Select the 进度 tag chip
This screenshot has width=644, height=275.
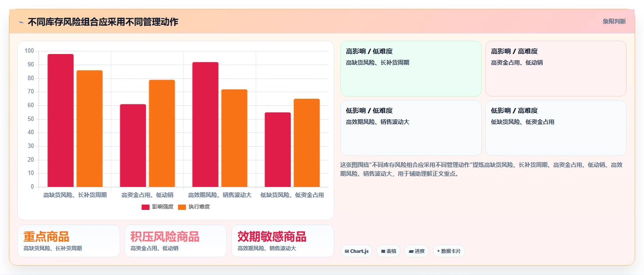point(417,251)
